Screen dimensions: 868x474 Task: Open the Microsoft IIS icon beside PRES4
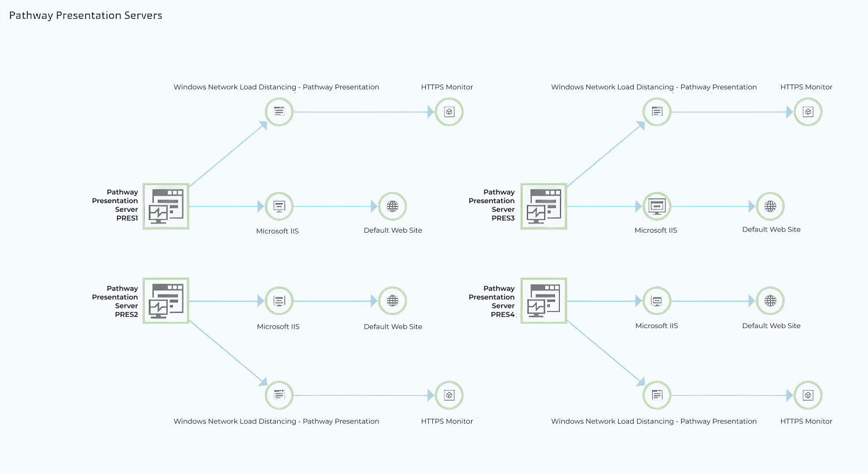[656, 300]
